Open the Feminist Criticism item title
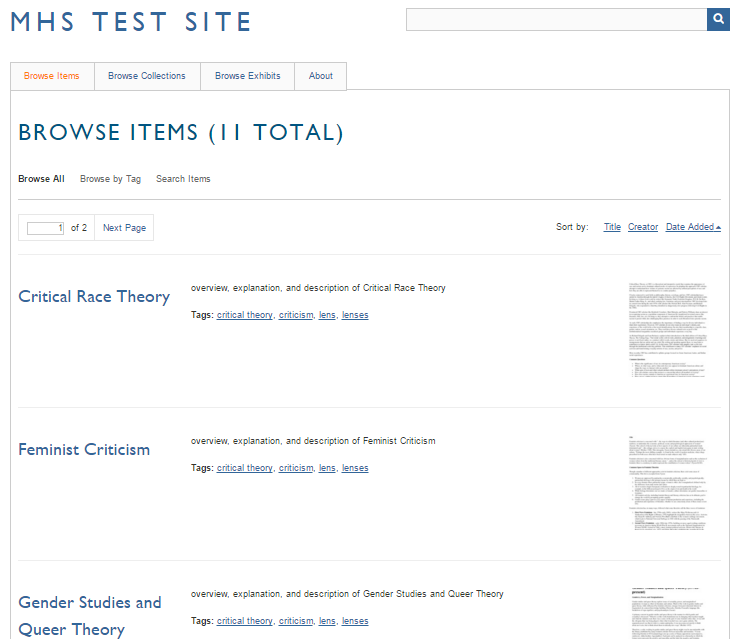741x639 pixels. point(84,449)
